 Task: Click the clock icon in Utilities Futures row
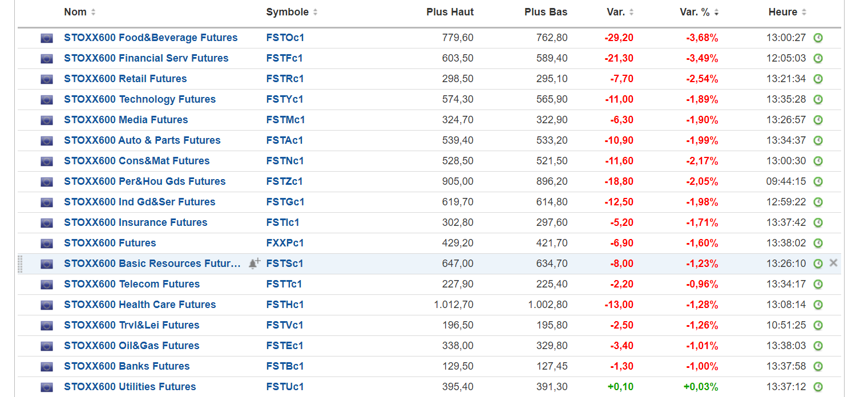(818, 387)
